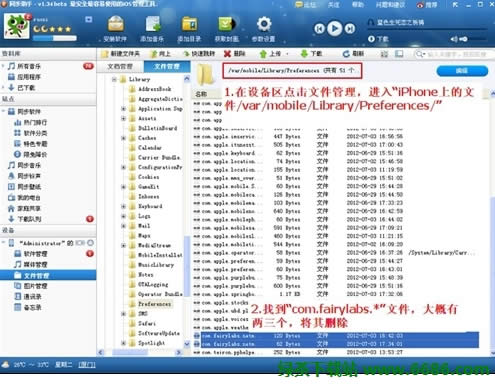Select Applications (应用程序) in the sidebar
Viewport: 495px width, 385px height.
(24, 77)
